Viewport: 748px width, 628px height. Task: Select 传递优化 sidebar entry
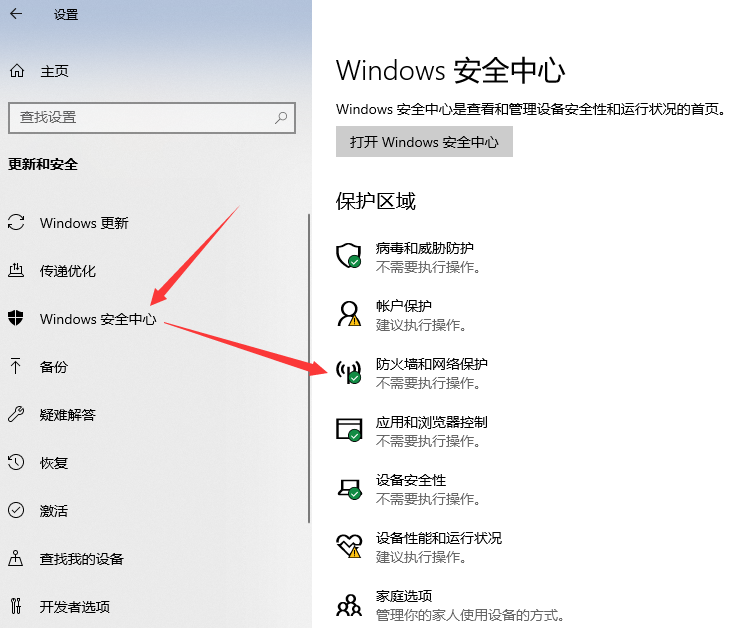tap(68, 271)
